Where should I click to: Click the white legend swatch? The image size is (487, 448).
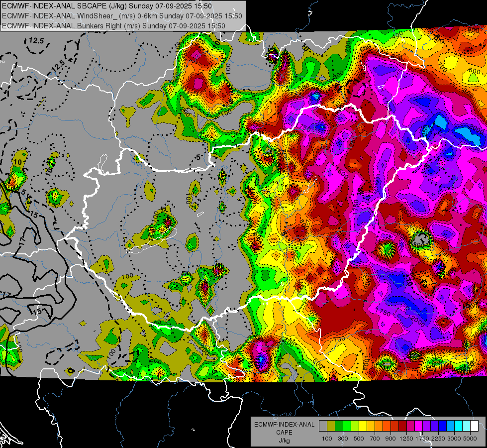point(474,426)
